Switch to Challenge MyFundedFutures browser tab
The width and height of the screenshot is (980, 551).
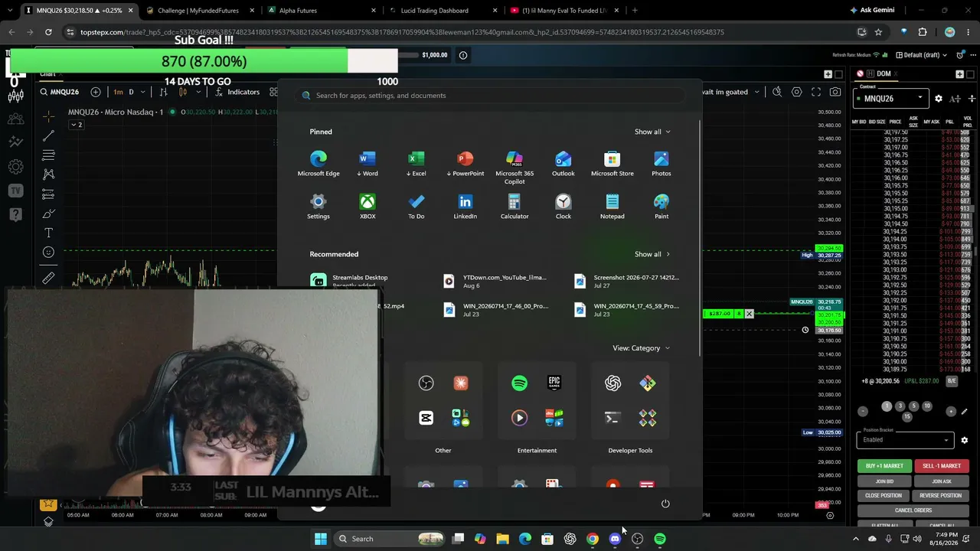198,11
